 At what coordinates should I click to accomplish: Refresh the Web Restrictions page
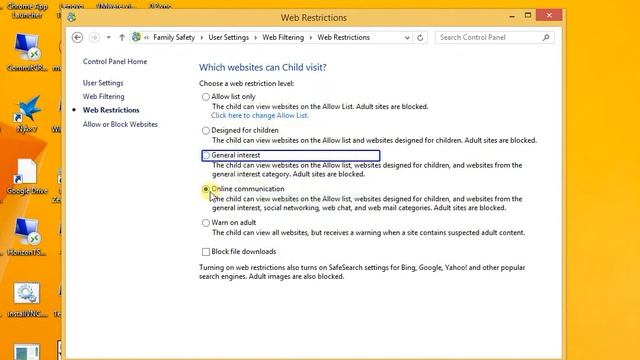click(x=420, y=38)
